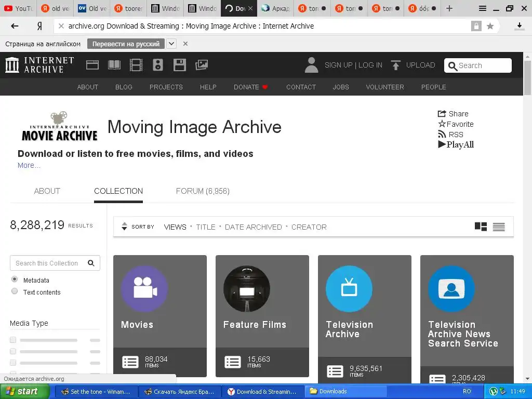Click the Yandex Я home button
This screenshot has width=532, height=399.
pyautogui.click(x=39, y=26)
